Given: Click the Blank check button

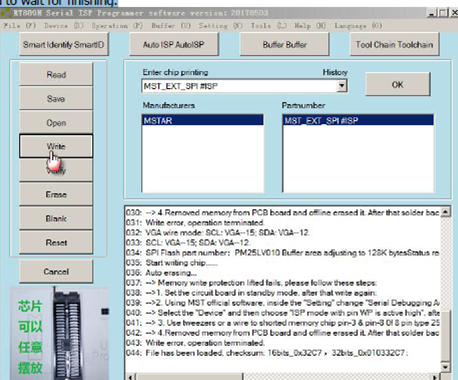Looking at the screenshot, I should pyautogui.click(x=56, y=218).
